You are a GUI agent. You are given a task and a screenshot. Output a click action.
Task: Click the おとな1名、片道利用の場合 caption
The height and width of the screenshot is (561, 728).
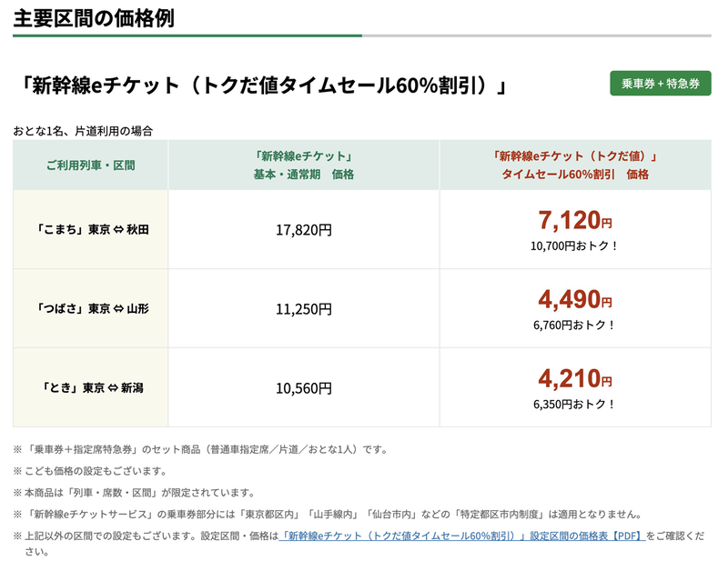coord(83,131)
